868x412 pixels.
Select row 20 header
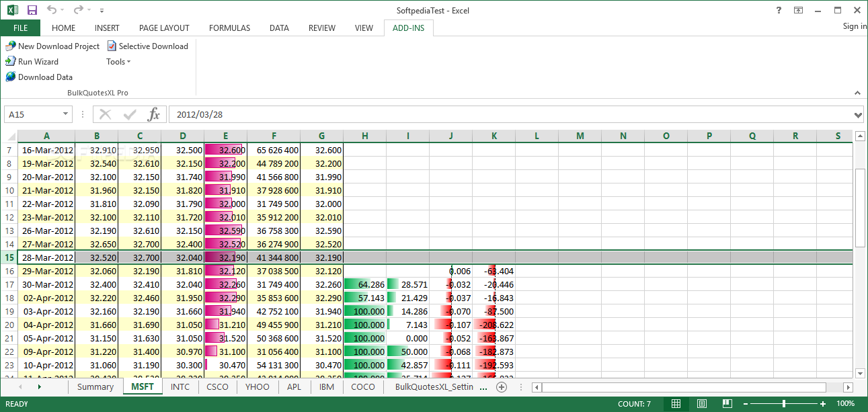[x=9, y=325]
